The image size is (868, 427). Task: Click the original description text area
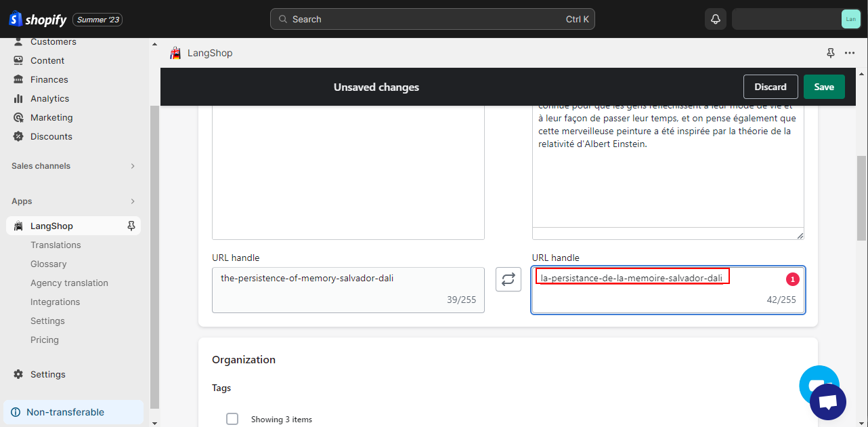click(348, 172)
